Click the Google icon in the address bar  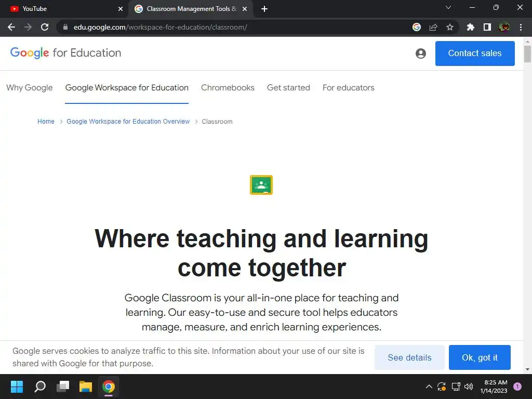click(417, 27)
